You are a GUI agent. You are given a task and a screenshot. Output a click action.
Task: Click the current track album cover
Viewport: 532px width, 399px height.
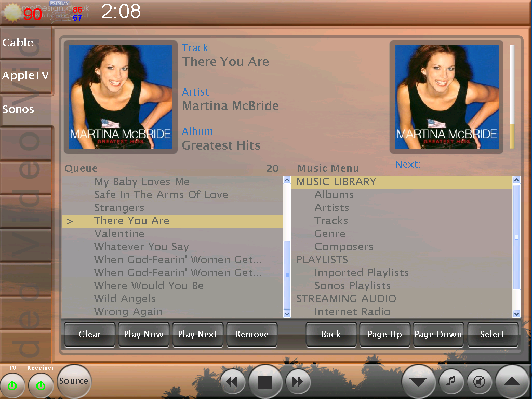coord(121,97)
